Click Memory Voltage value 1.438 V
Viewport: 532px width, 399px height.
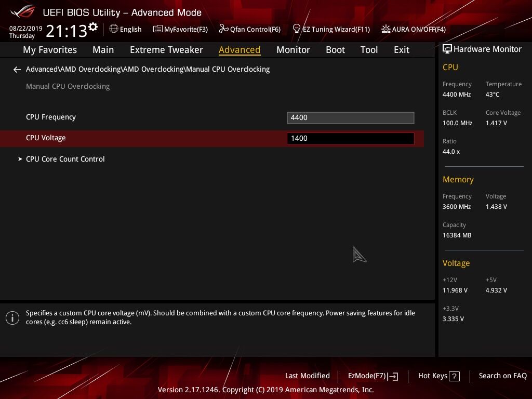(x=496, y=207)
